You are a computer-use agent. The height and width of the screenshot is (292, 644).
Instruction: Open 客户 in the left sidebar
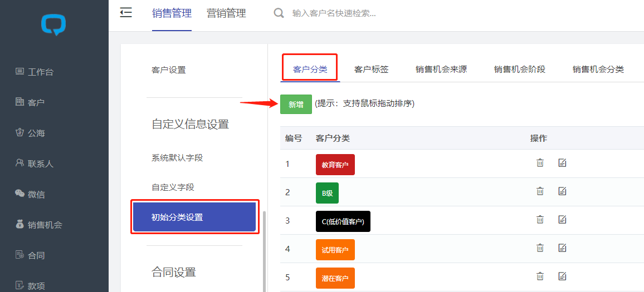pos(30,102)
